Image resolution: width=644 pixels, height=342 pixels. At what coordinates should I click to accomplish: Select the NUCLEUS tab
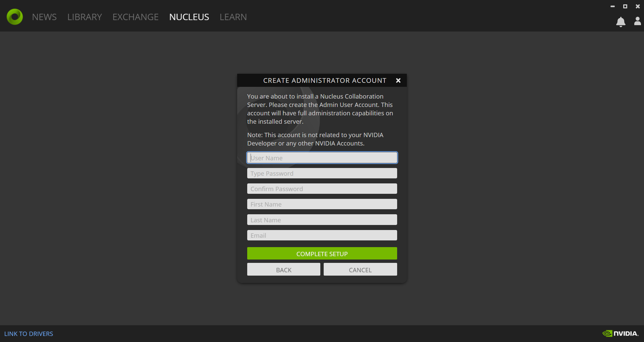coord(189,17)
